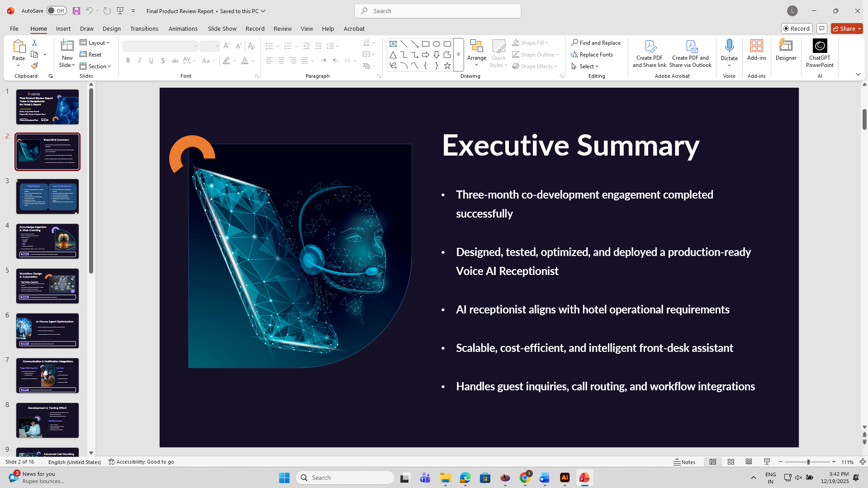Click the text highlight color swatch

click(226, 61)
